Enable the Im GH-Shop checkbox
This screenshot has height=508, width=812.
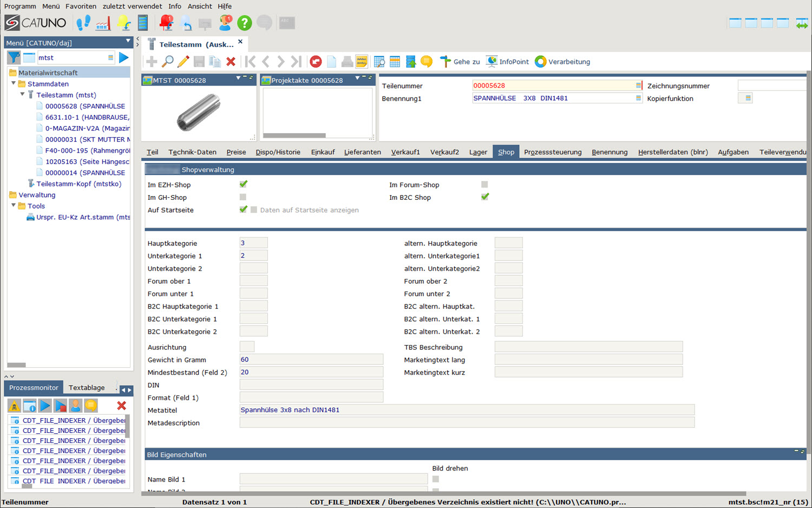[243, 197]
